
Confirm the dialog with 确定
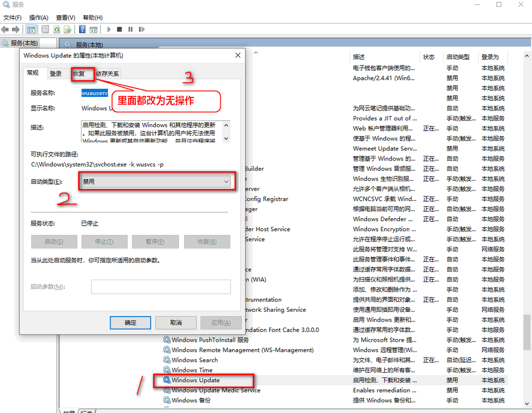click(x=130, y=323)
